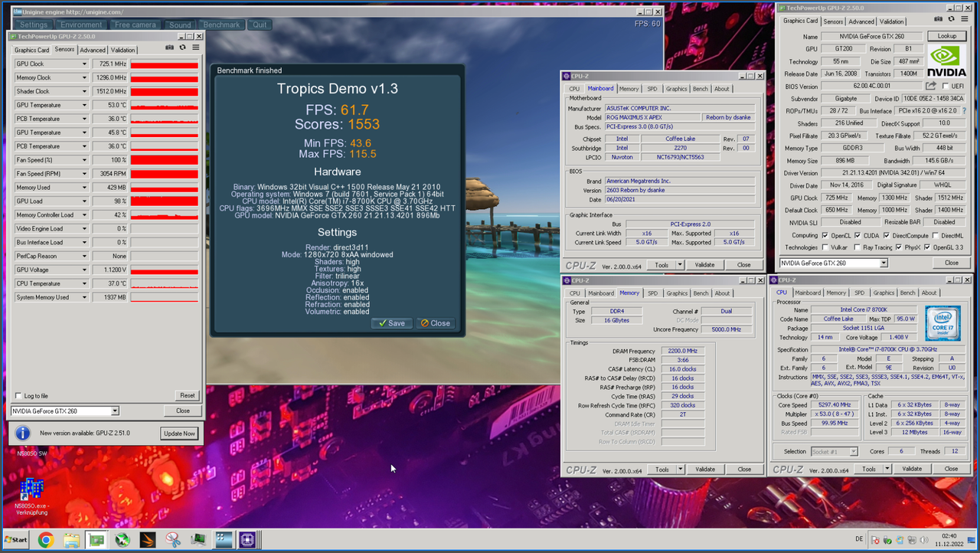Viewport: 980px width, 553px height.
Task: Click the refresh icon in left GPU-Z Sensors window
Action: tap(182, 47)
